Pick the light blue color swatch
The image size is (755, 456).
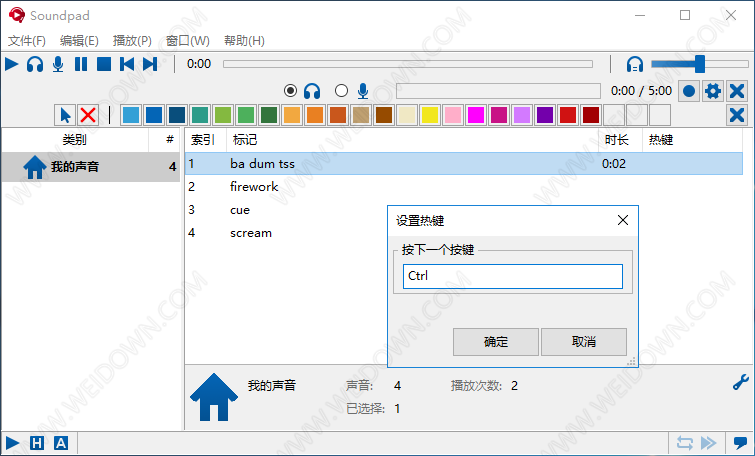tap(131, 115)
